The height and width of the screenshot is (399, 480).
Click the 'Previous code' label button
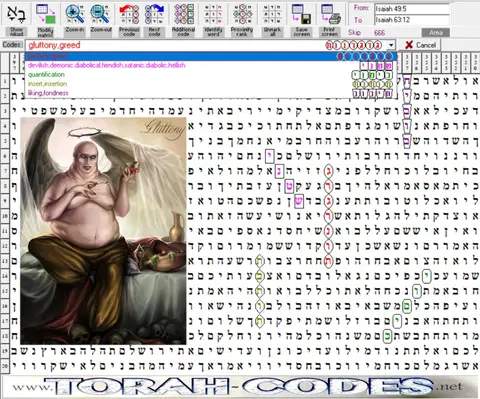[x=129, y=32]
